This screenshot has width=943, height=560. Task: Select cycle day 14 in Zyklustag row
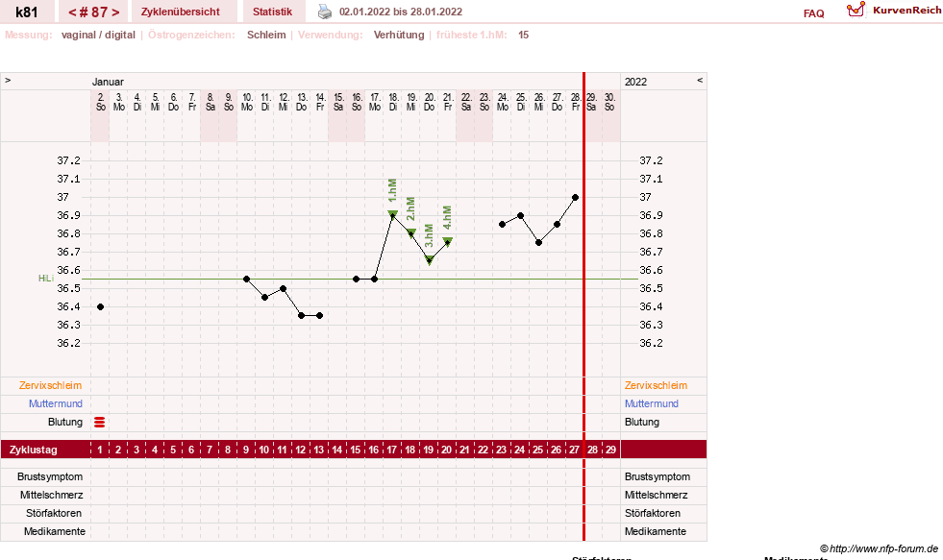click(x=337, y=450)
